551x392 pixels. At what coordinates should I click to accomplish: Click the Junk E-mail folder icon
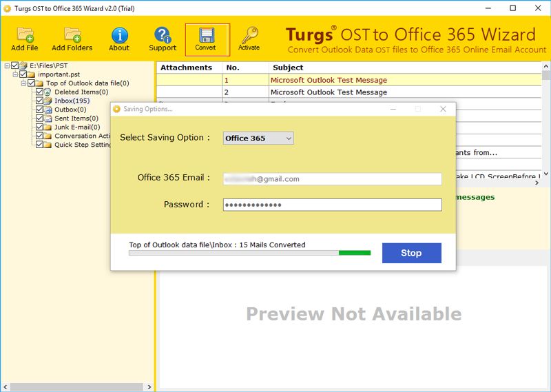click(48, 127)
